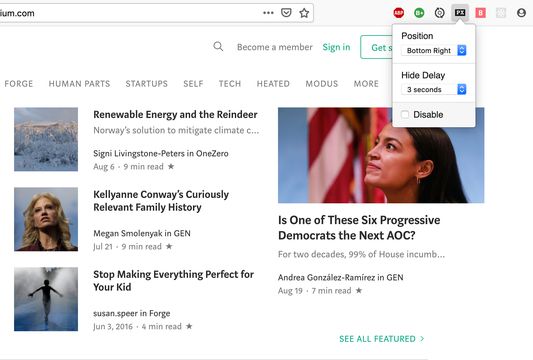The width and height of the screenshot is (533, 360).
Task: Click the child silhouette article thumbnail
Action: tap(46, 299)
